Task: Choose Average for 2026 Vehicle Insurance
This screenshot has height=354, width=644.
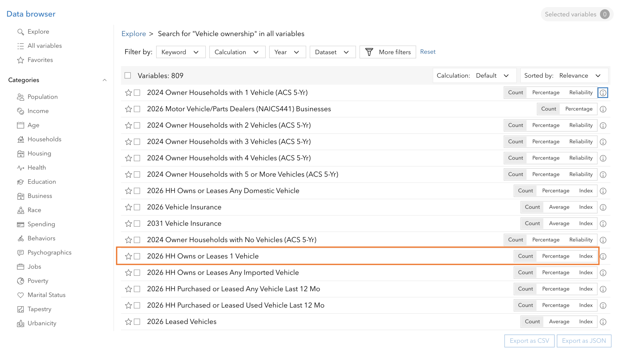Action: click(x=559, y=207)
